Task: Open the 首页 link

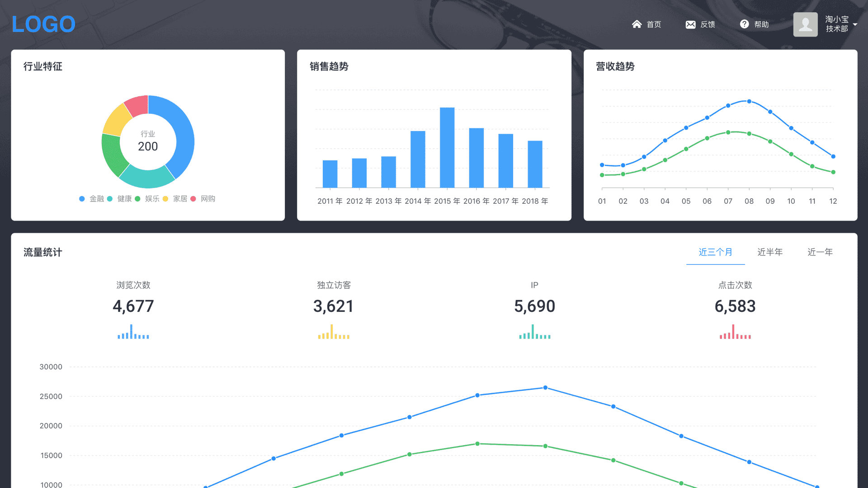Action: [654, 24]
